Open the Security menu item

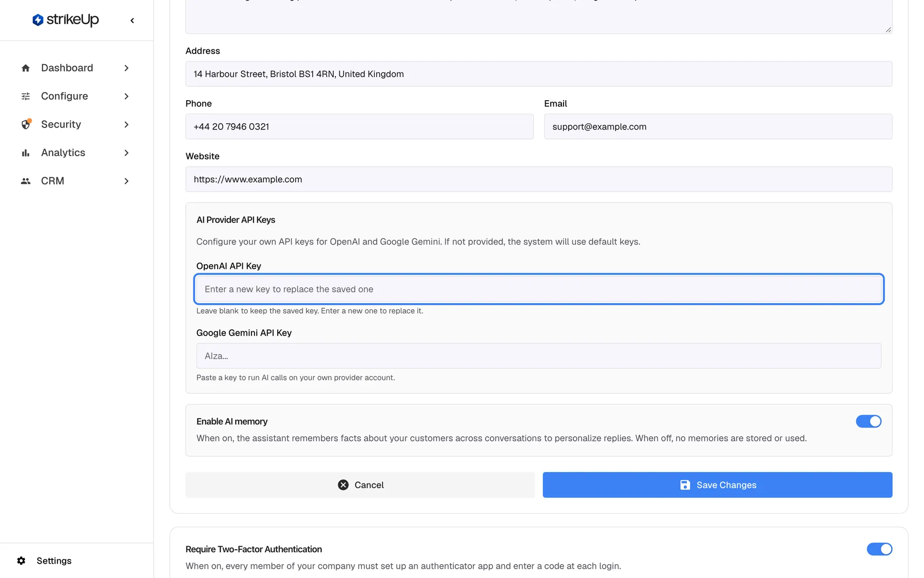tap(76, 124)
